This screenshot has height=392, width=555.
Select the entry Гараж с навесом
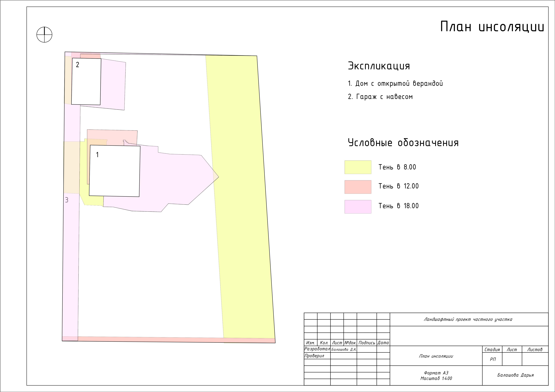click(380, 97)
